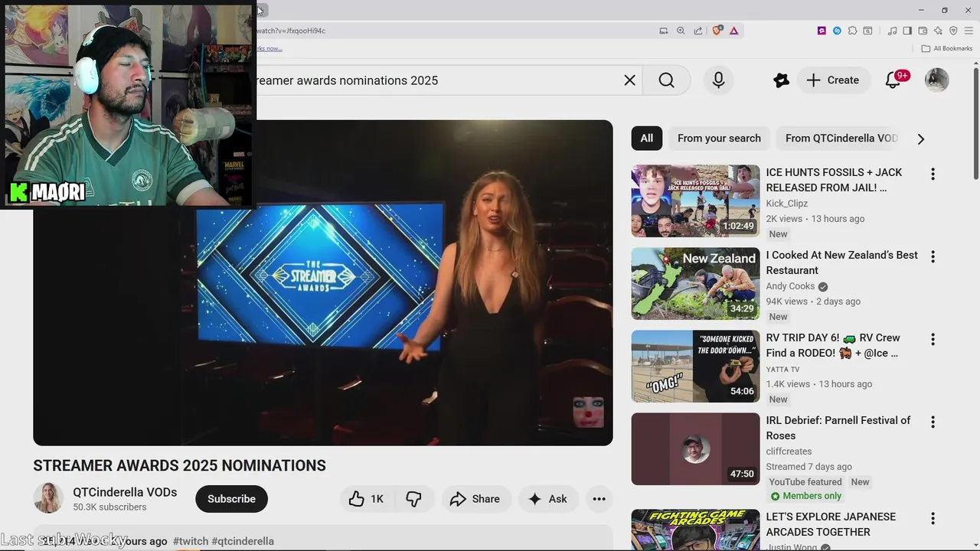Open the media control music note icon
This screenshot has width=980, height=551.
click(x=892, y=31)
